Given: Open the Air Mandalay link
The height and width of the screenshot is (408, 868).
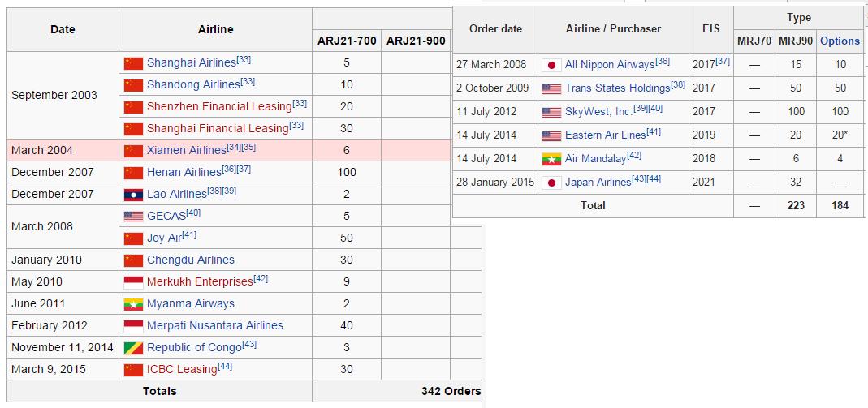Looking at the screenshot, I should [x=596, y=159].
